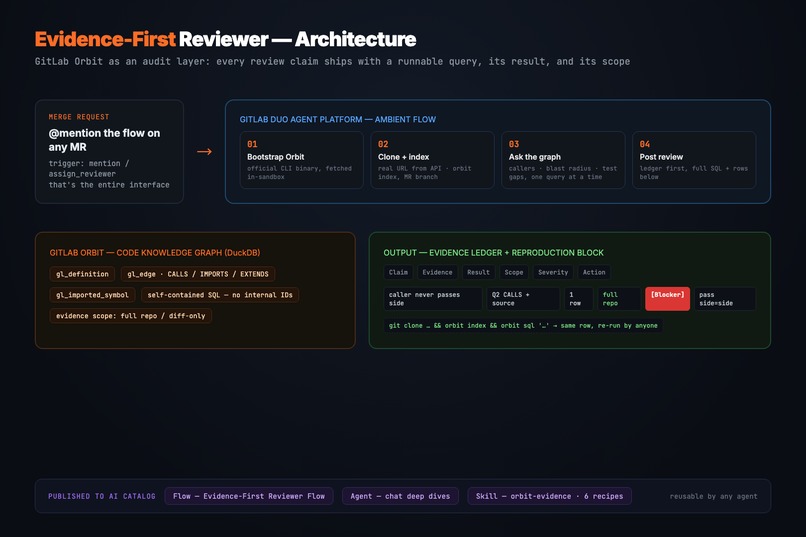
Task: Click the 'Flow — Evidence-First Reviewer Flow' pill
Action: pyautogui.click(x=249, y=496)
